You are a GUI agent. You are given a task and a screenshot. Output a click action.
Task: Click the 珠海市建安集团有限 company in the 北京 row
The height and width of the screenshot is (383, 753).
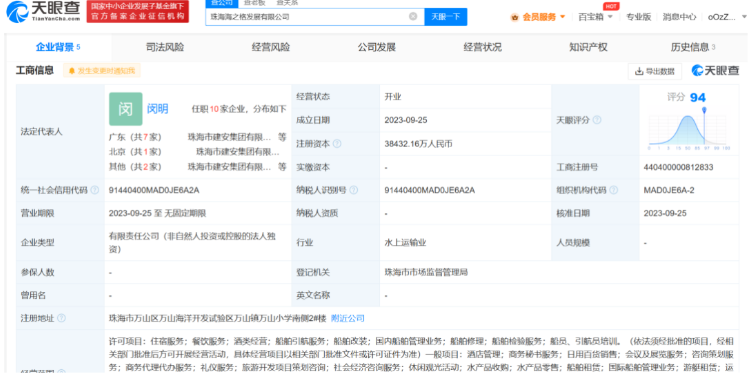238,152
